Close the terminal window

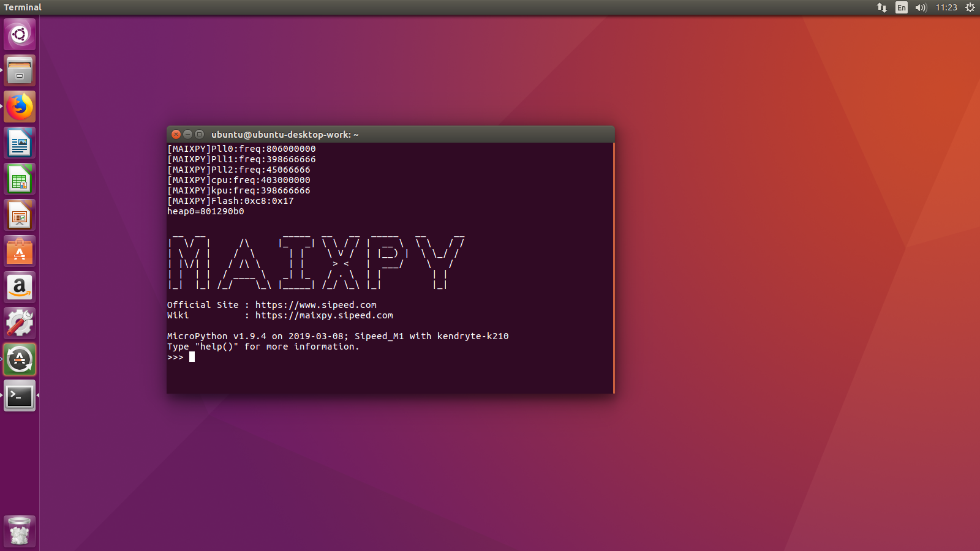pyautogui.click(x=176, y=134)
